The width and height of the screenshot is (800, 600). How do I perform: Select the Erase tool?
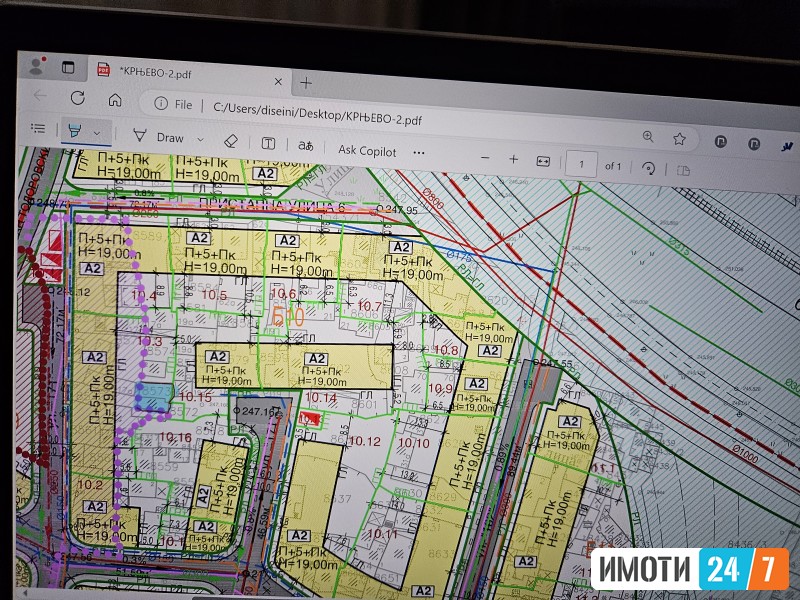pyautogui.click(x=231, y=141)
